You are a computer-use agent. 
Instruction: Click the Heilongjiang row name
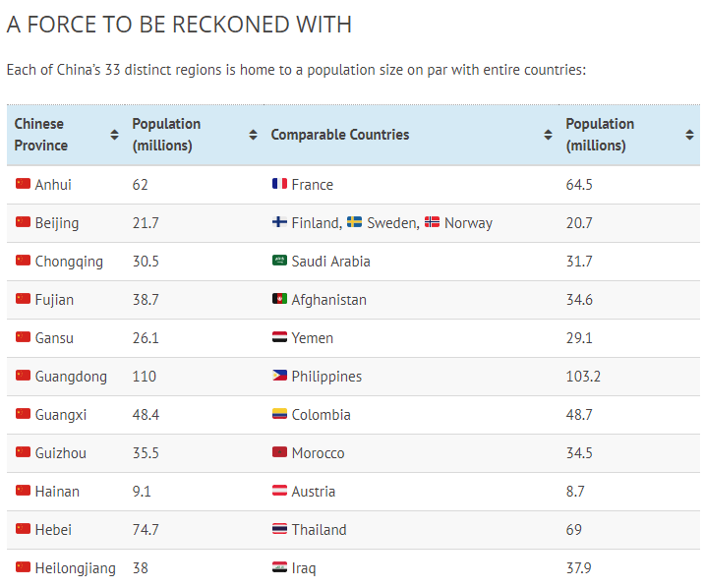75,568
